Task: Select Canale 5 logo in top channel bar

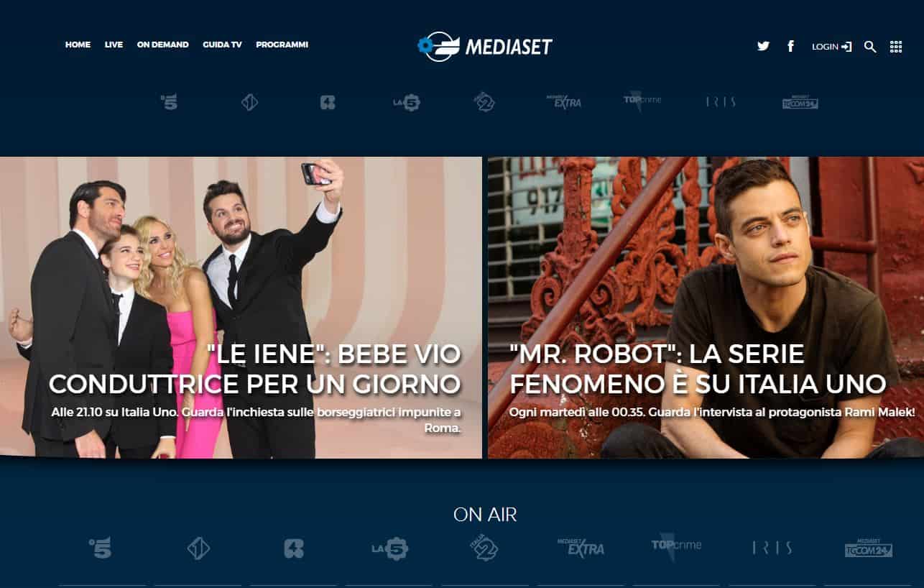Action: 169,102
